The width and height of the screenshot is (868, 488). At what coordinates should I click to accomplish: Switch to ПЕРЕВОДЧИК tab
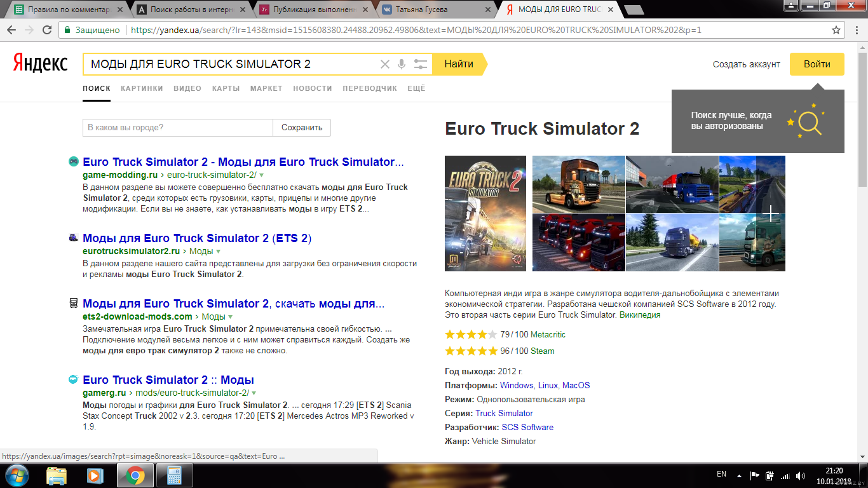click(x=370, y=88)
